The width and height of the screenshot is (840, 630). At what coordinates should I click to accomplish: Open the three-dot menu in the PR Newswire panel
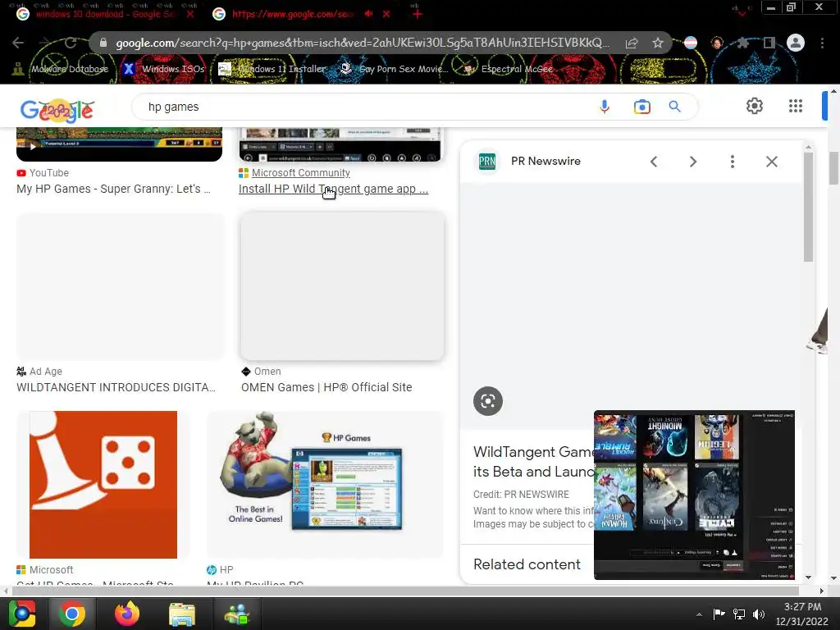click(733, 162)
